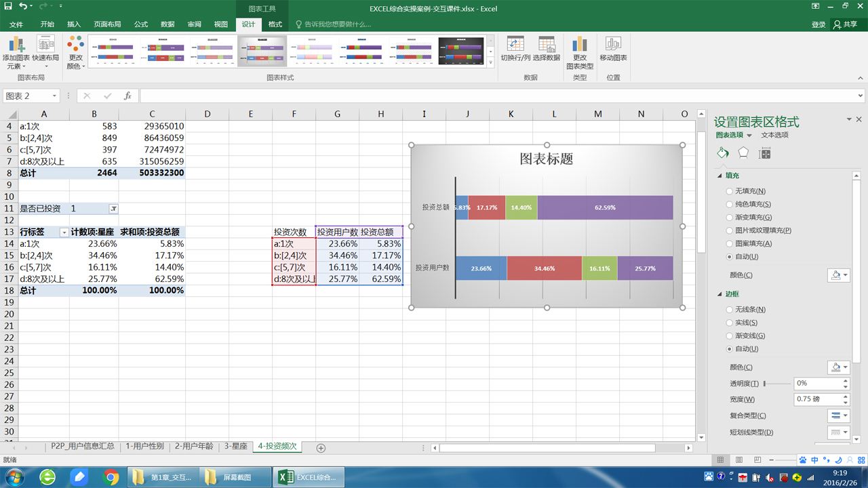Click Change Chart Type (更改图表类型) icon
The width and height of the screenshot is (868, 488).
(x=580, y=53)
